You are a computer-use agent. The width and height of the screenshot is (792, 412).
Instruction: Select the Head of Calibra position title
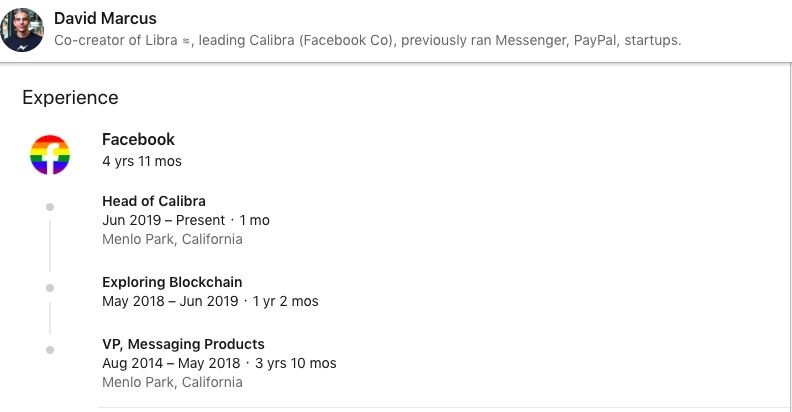pyautogui.click(x=154, y=200)
